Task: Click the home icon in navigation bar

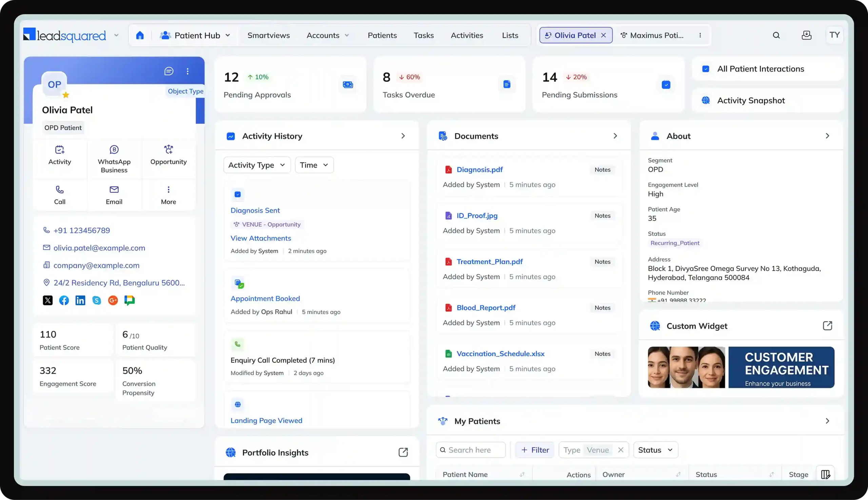Action: 139,35
